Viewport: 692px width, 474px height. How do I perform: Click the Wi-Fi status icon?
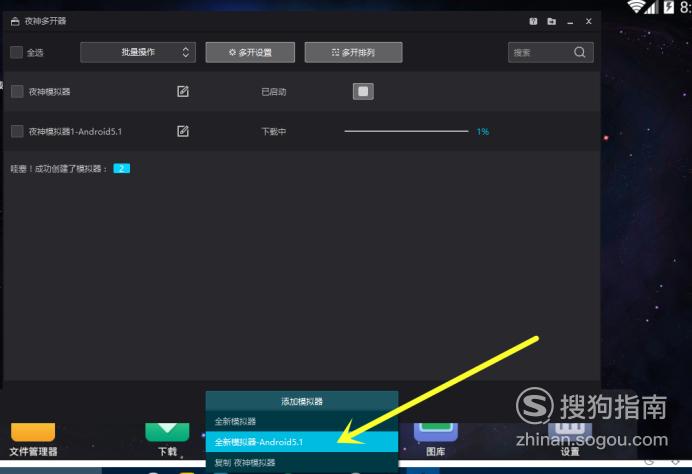tap(635, 6)
